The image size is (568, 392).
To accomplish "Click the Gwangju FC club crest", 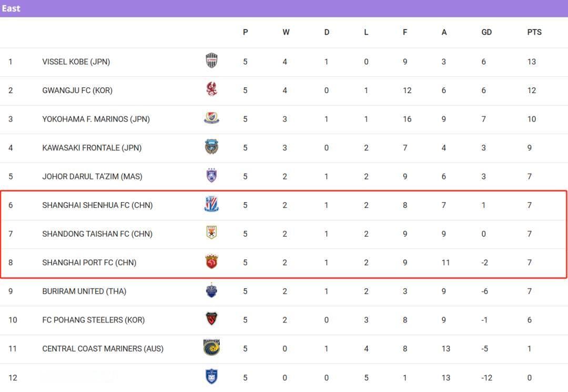I will coord(211,89).
